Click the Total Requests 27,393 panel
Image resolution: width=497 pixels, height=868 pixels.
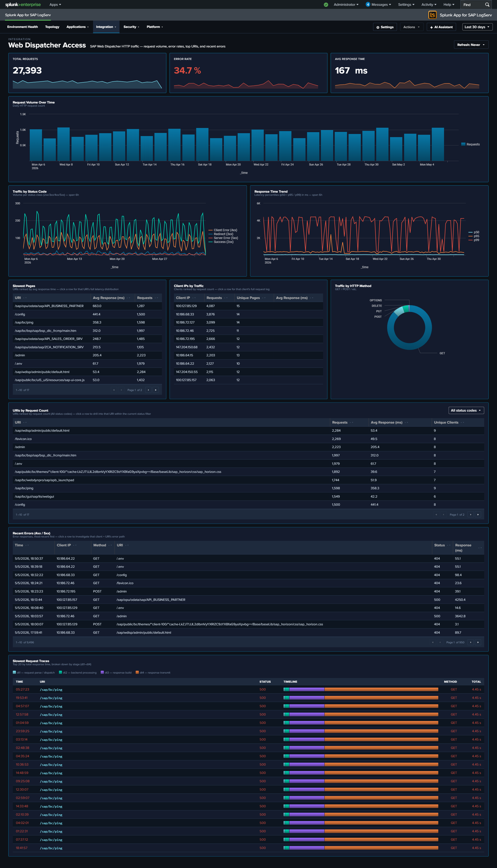pyautogui.click(x=87, y=73)
